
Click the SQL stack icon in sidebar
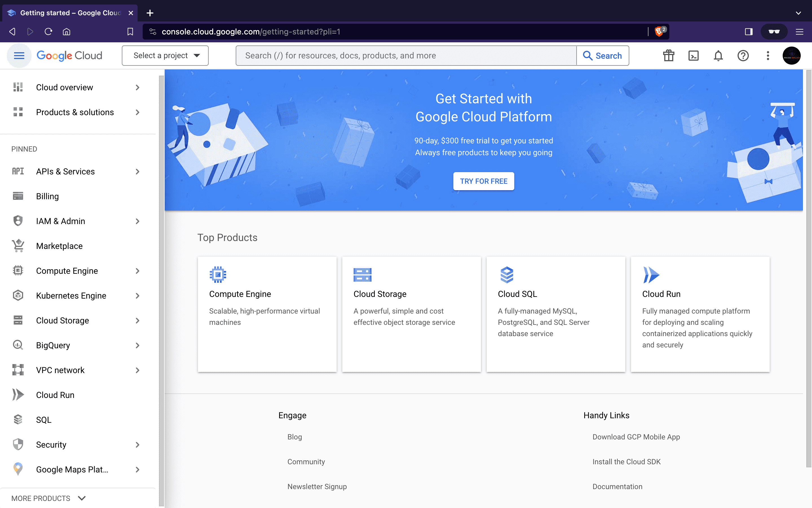(18, 420)
